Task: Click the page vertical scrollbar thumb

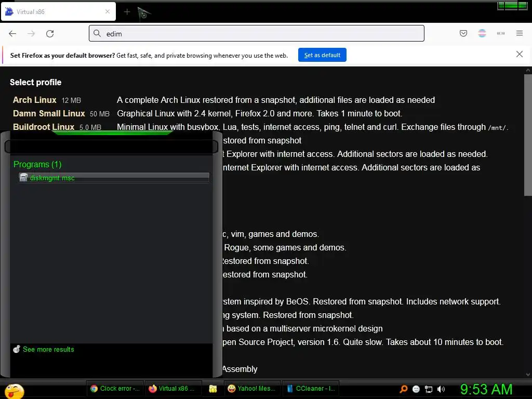Action: coord(528,135)
